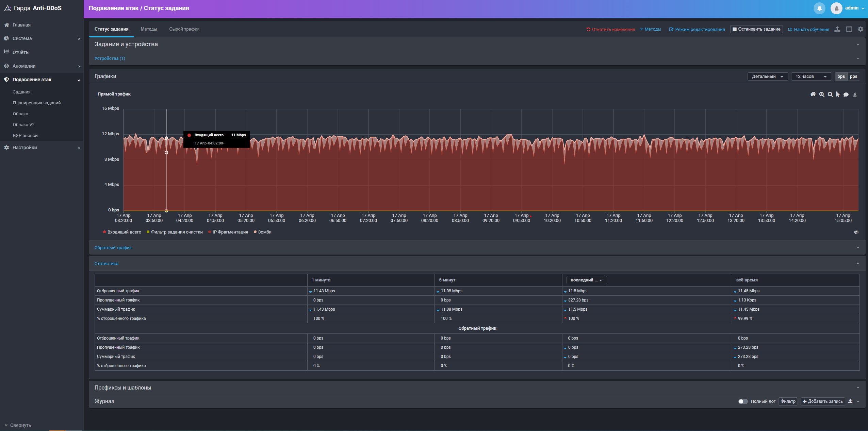The width and height of the screenshot is (868, 431).
Task: Toggle series visibility eye icon below chart
Action: [856, 232]
